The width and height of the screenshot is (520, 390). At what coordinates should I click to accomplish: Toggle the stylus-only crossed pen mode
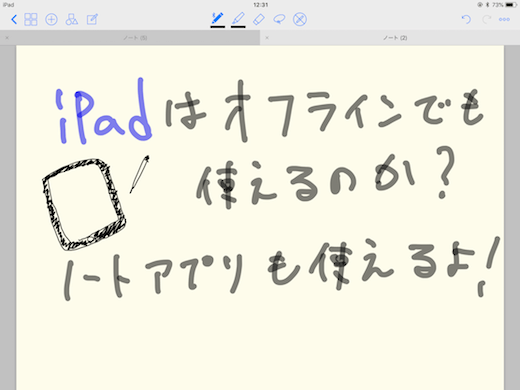(x=300, y=19)
